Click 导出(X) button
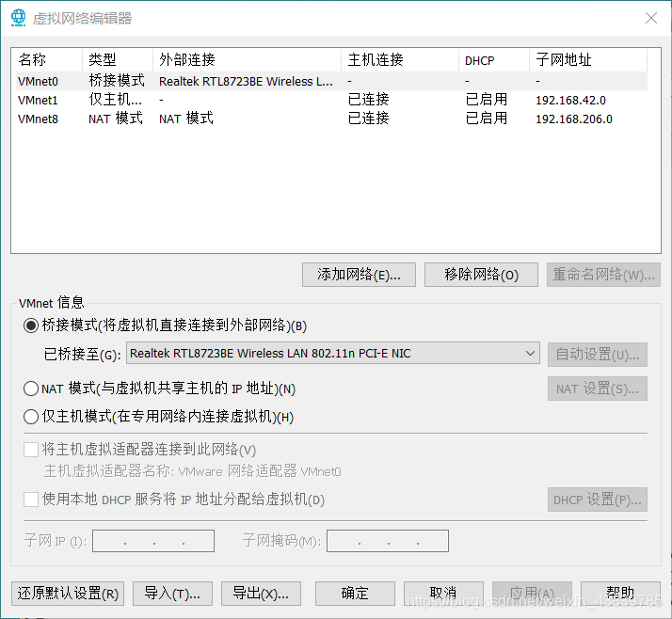This screenshot has height=619, width=672. tap(261, 594)
